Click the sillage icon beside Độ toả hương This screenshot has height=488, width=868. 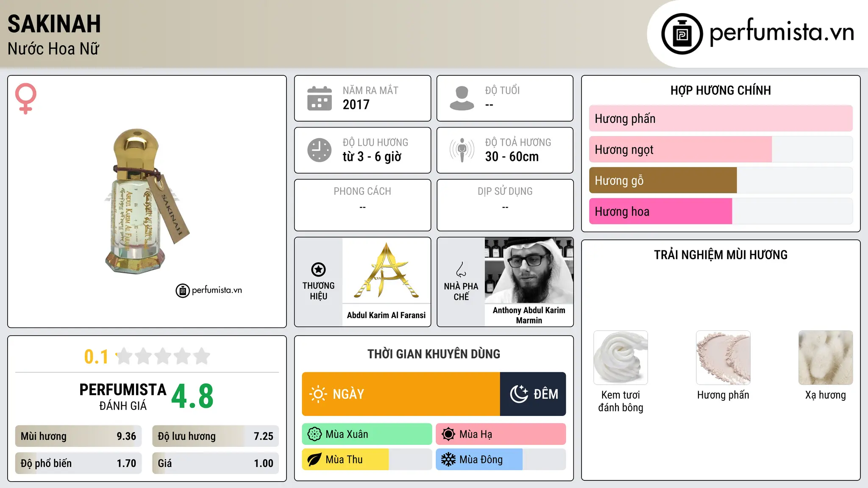tap(462, 150)
